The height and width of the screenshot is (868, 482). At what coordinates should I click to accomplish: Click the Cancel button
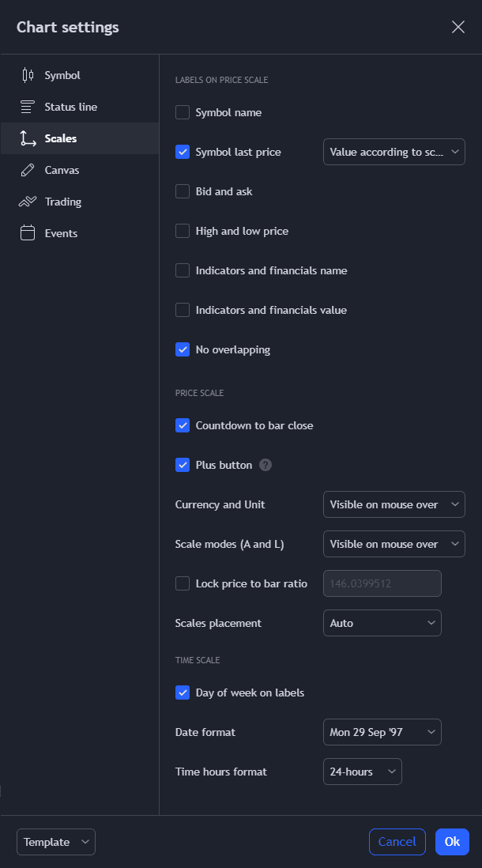click(397, 842)
